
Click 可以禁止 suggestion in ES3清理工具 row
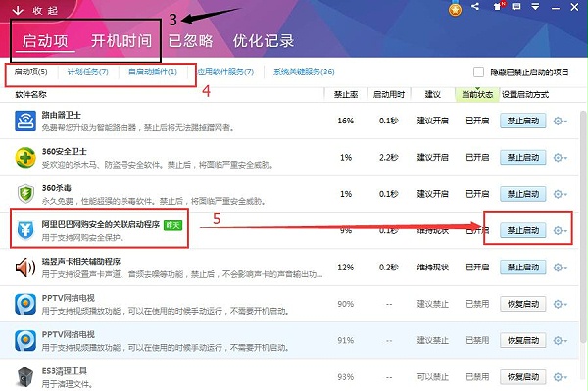tap(433, 377)
